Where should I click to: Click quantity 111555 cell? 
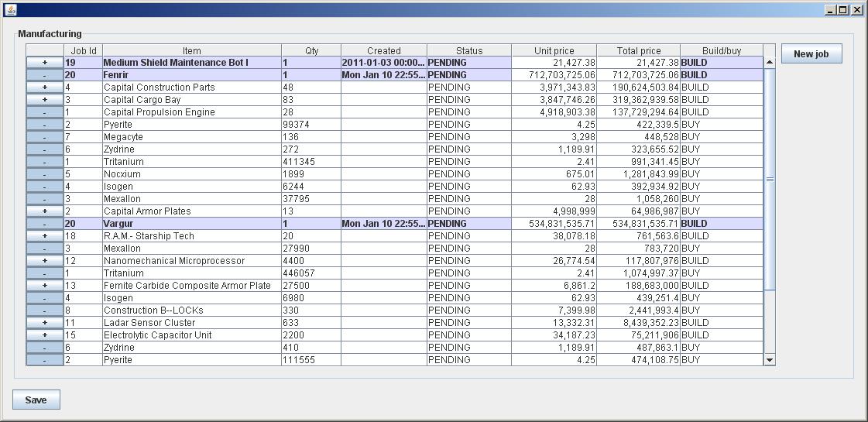pyautogui.click(x=312, y=360)
